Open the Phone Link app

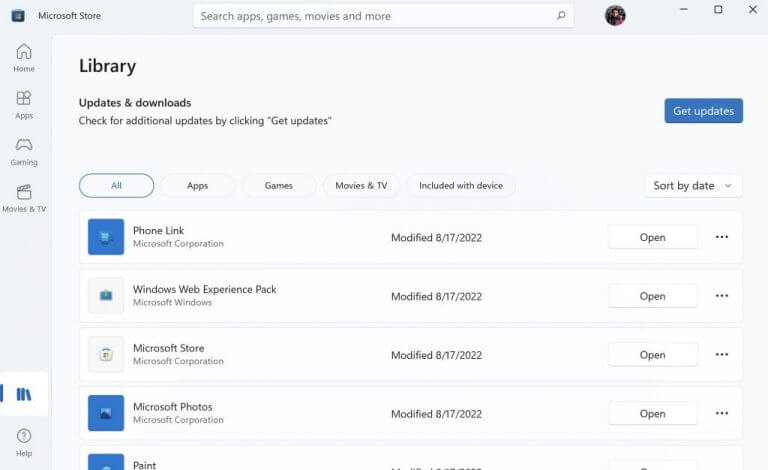point(652,237)
